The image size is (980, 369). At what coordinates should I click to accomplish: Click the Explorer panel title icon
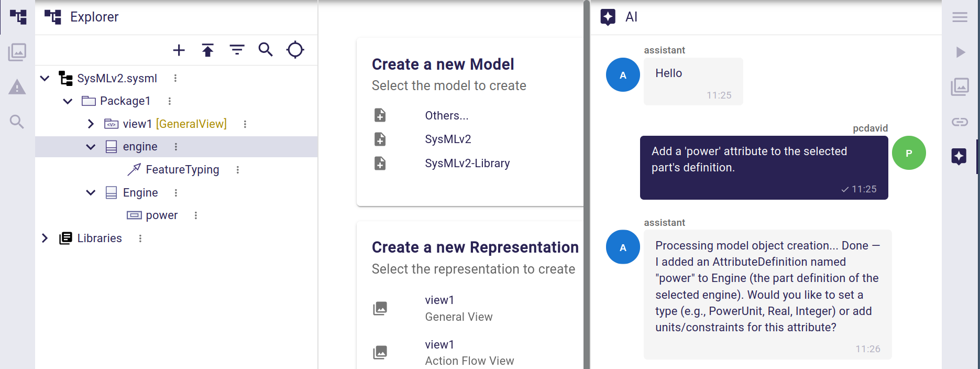[x=53, y=17]
